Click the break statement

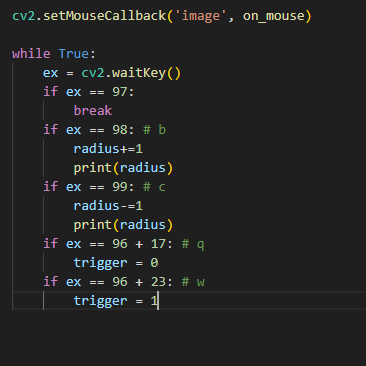tap(93, 111)
